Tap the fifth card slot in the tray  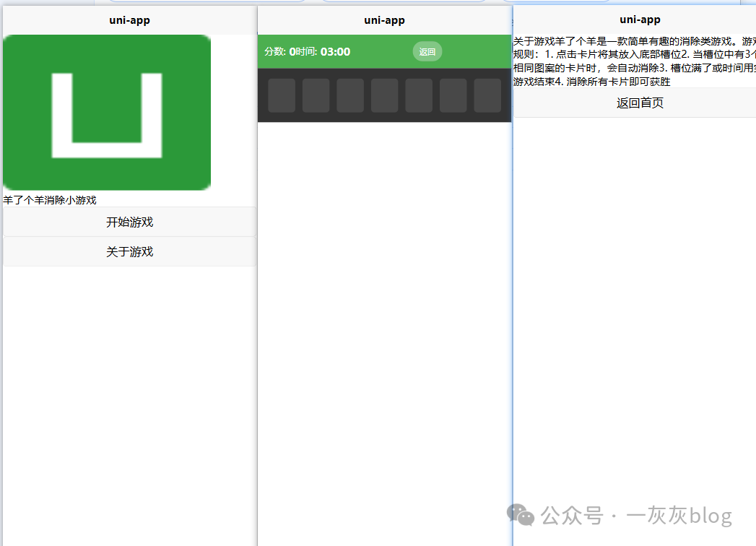[x=419, y=95]
